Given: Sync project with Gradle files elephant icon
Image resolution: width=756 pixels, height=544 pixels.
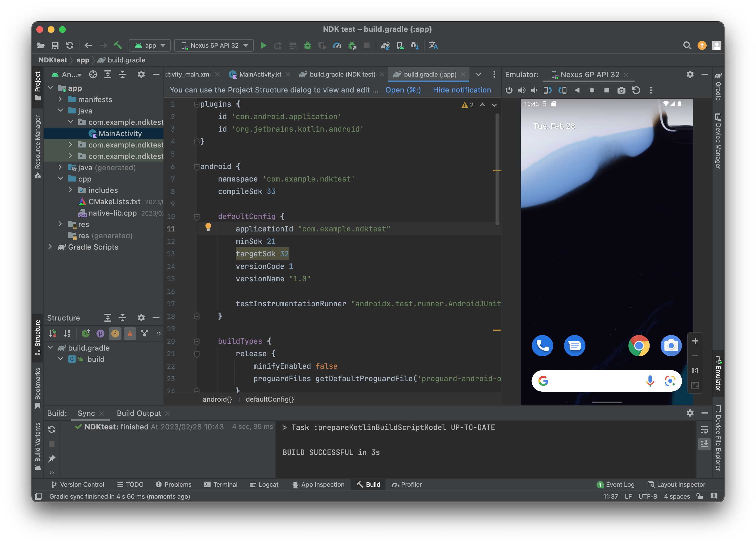Looking at the screenshot, I should click(385, 46).
